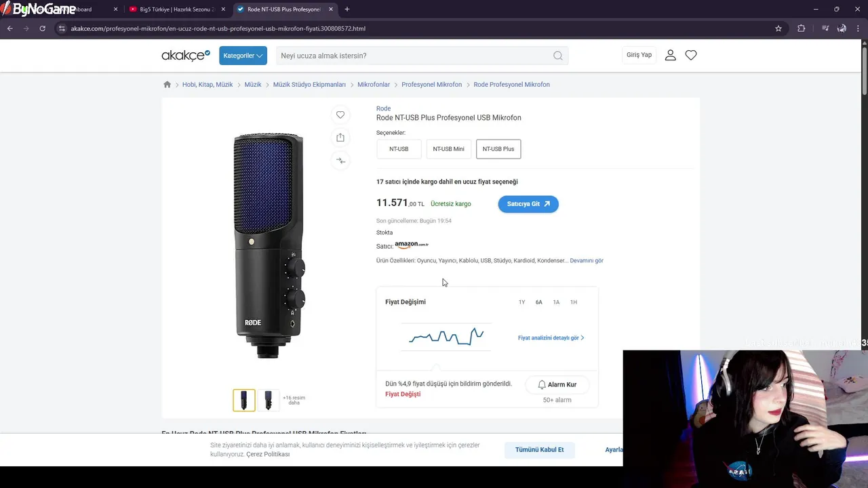Show the 1H price history range
Viewport: 868px width, 488px height.
pyautogui.click(x=574, y=302)
